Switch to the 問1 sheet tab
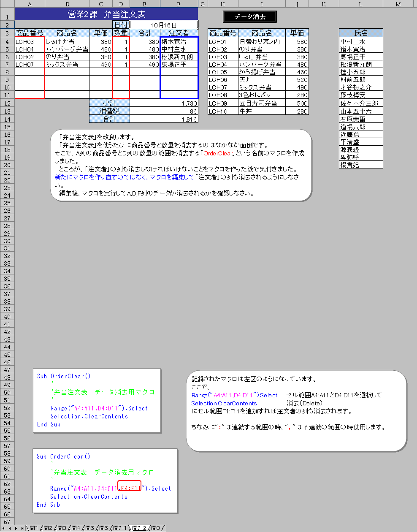The image size is (417, 532). coord(34,528)
